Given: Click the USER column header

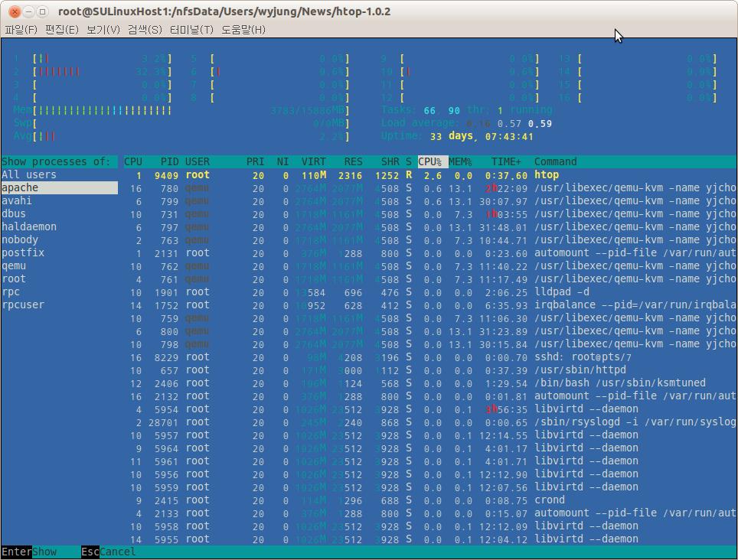Looking at the screenshot, I should pyautogui.click(x=198, y=161).
